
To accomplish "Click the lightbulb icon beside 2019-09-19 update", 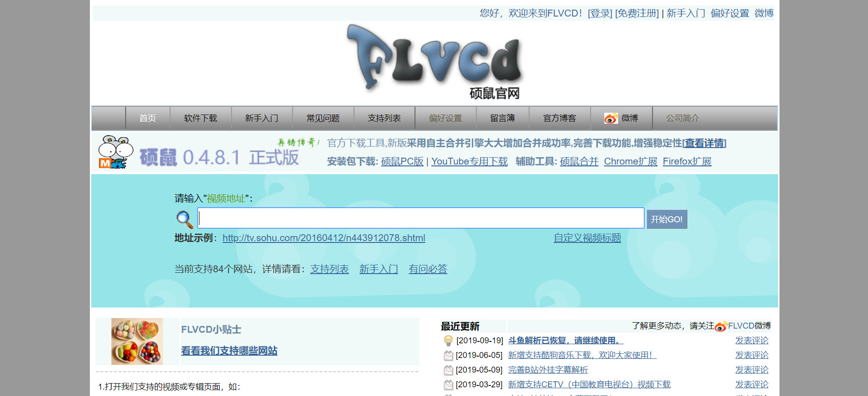I will pos(448,341).
